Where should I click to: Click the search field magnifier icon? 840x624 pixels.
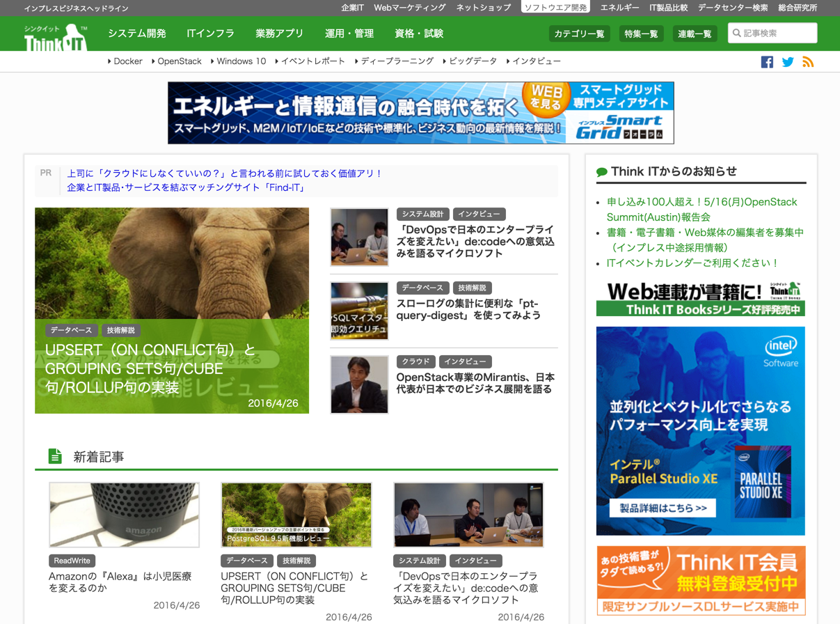point(737,33)
